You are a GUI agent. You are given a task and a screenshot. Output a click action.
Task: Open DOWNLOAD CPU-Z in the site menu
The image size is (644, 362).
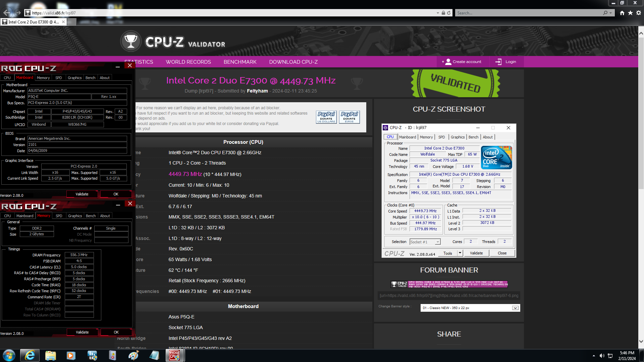(x=293, y=62)
